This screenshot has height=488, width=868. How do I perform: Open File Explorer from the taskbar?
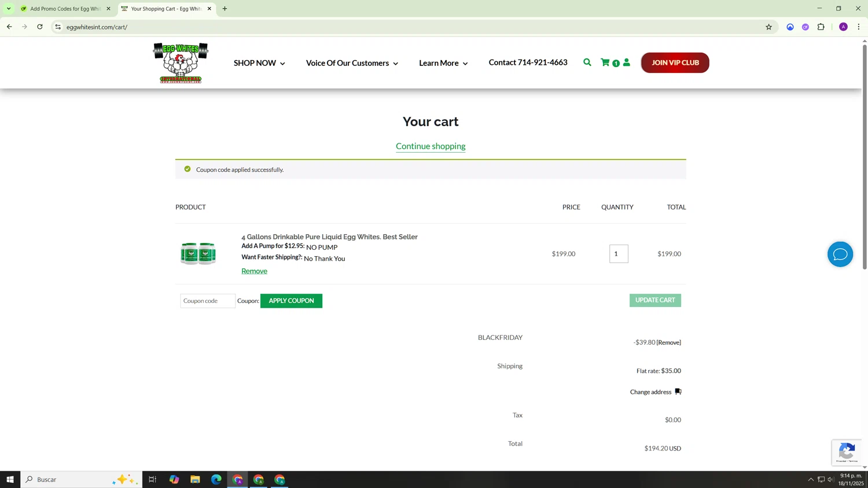[195, 479]
